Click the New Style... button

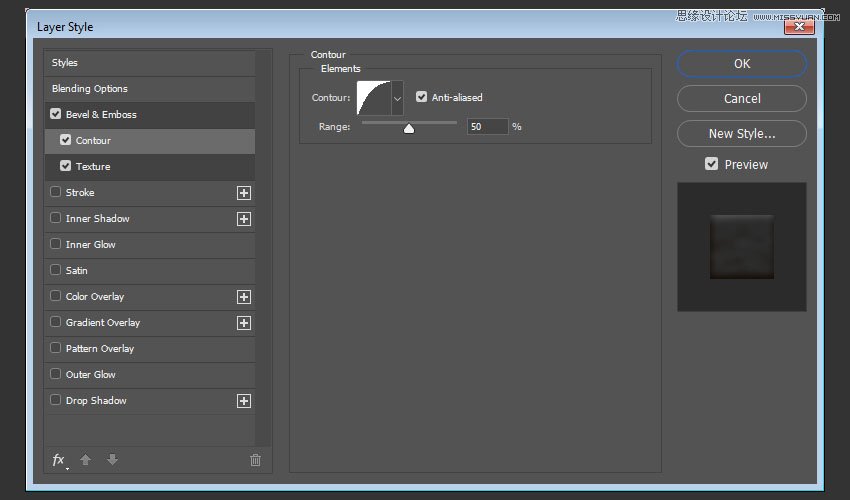[x=741, y=133]
